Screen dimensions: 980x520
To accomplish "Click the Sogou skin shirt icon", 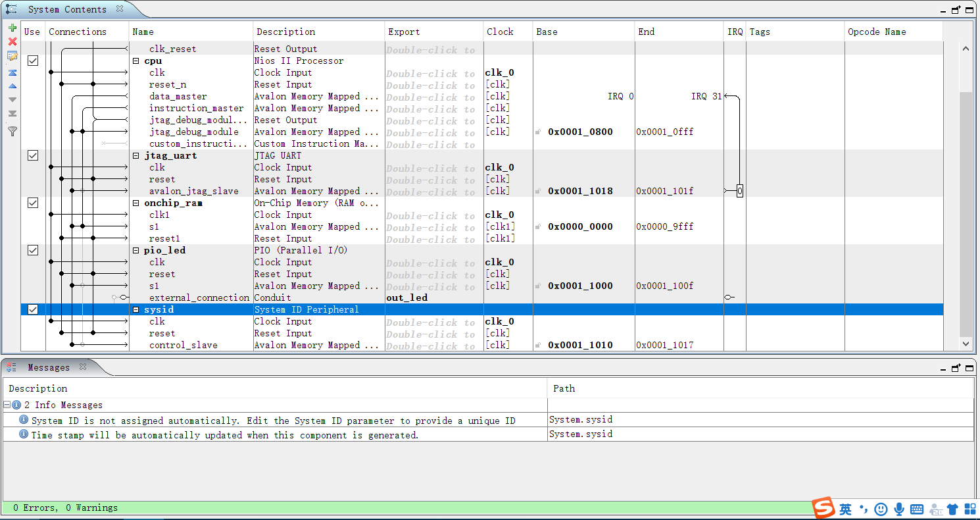I will coord(952,509).
